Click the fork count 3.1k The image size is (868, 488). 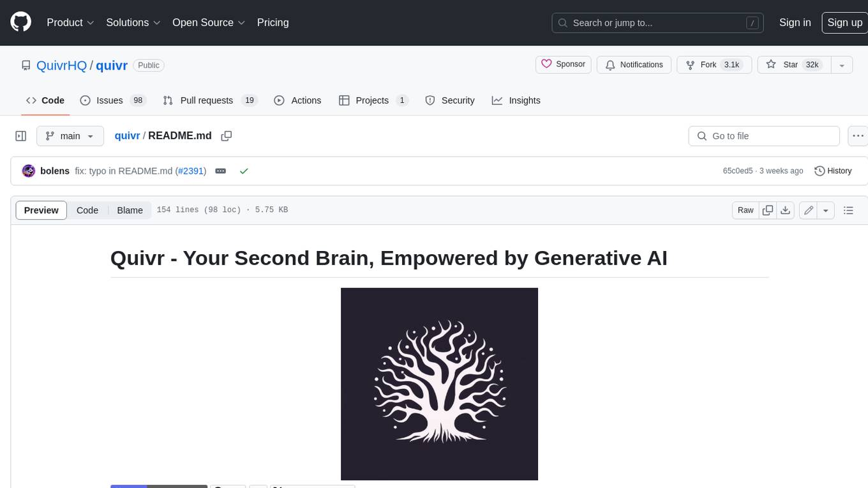click(x=731, y=65)
